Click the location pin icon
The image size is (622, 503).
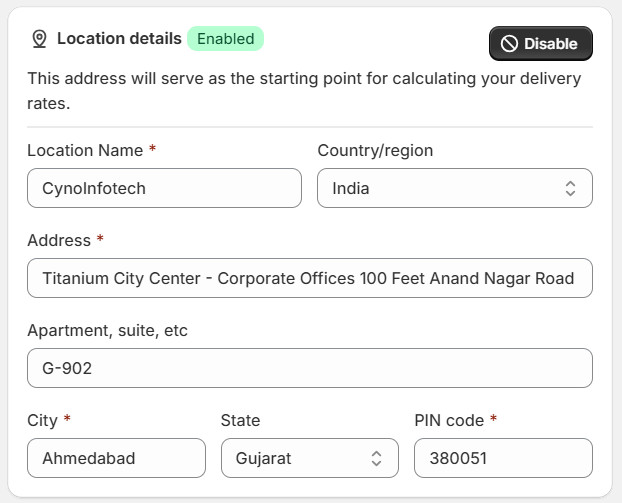39,39
